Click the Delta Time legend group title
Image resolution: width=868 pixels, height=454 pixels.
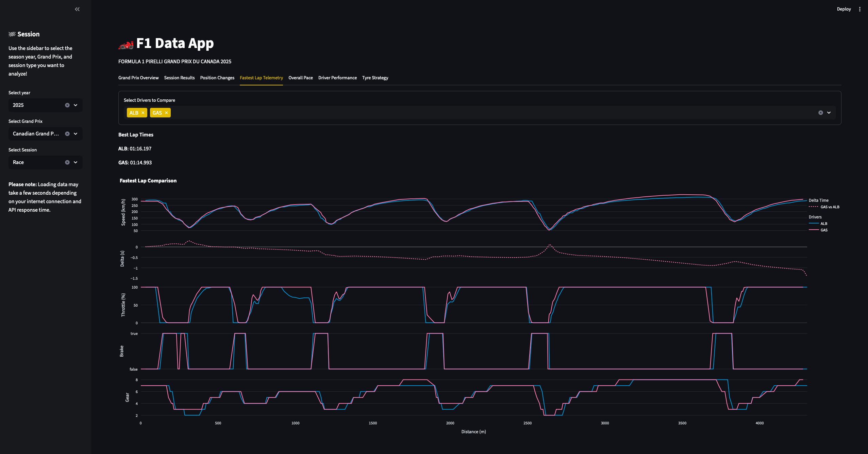(818, 200)
